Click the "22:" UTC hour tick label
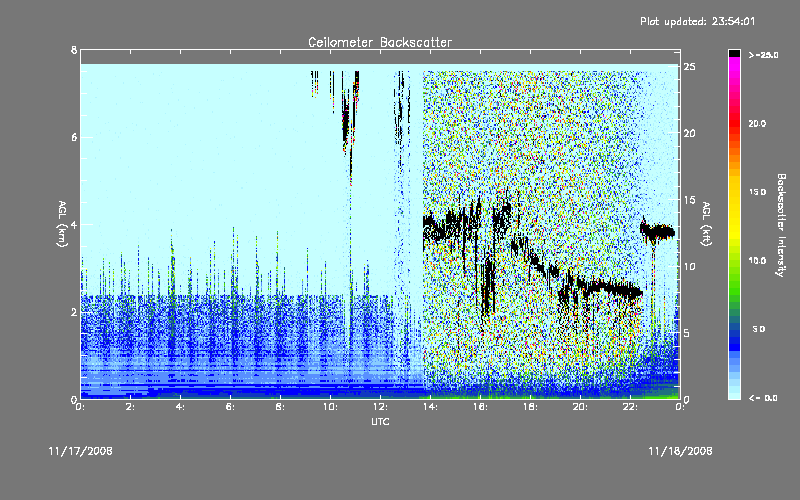Viewport: 800px width, 500px height. point(631,407)
